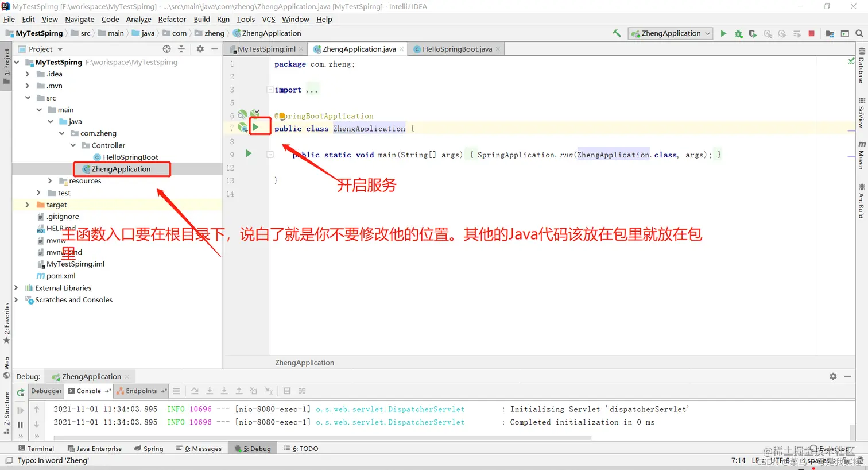Click Evaluate Expression calculator icon

point(287,391)
